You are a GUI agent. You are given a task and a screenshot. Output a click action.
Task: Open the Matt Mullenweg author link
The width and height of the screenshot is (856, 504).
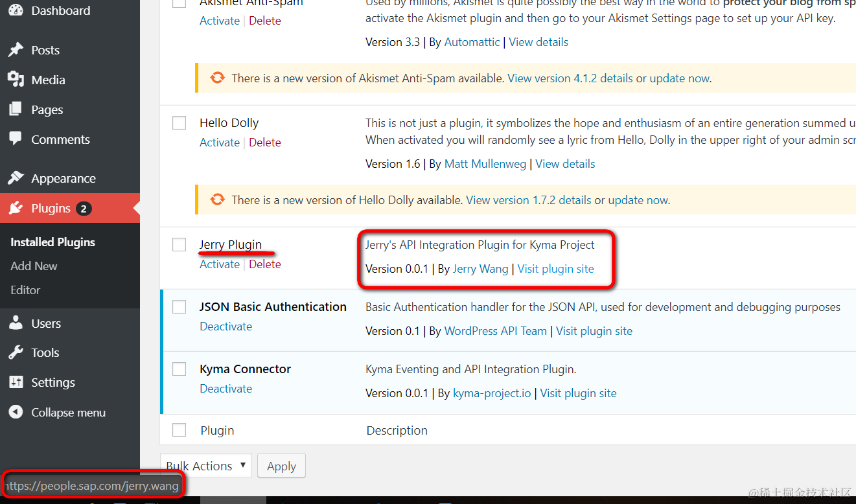pyautogui.click(x=485, y=164)
